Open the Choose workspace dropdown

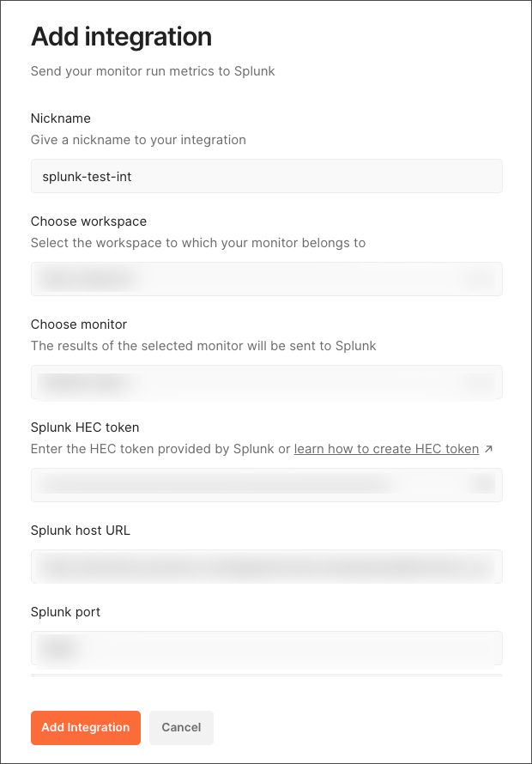click(267, 279)
